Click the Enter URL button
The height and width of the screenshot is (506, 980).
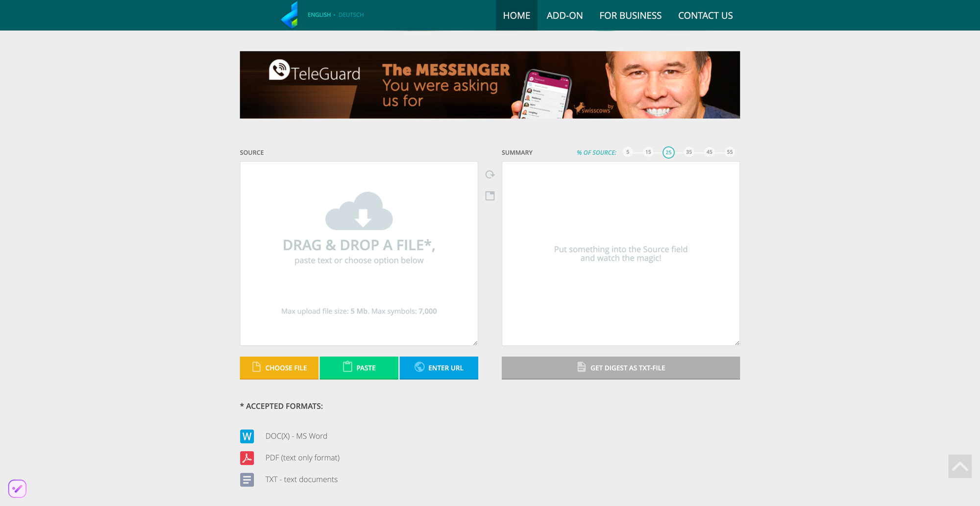439,368
